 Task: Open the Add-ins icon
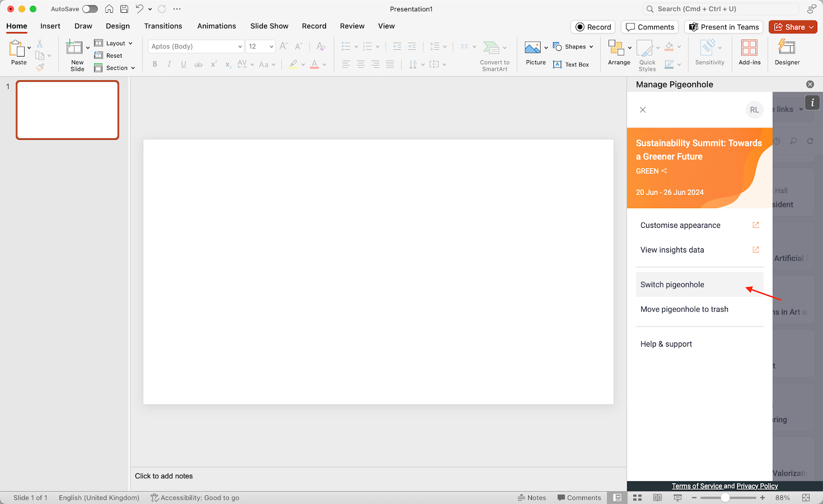point(749,48)
